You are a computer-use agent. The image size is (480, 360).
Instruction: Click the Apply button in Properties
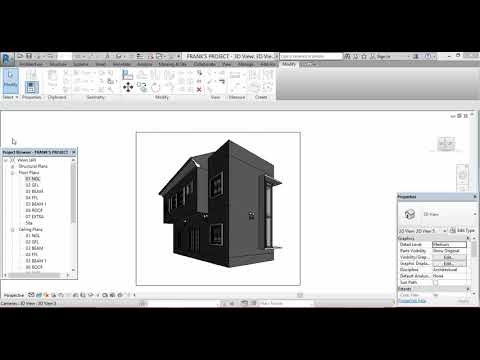463,301
